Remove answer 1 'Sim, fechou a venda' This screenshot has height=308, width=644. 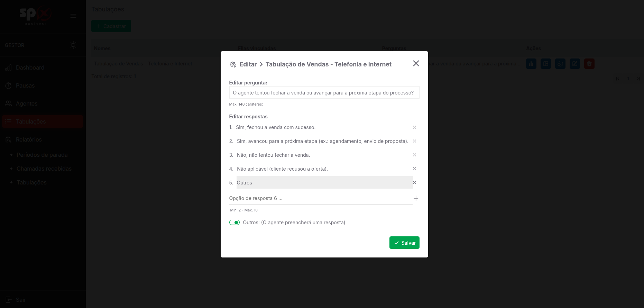[414, 127]
